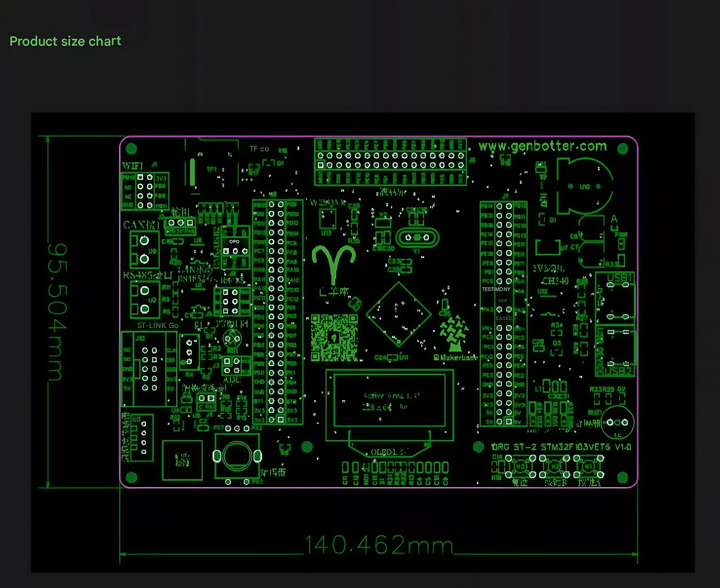
Task: Click the large round tactile button outline
Action: [237, 456]
